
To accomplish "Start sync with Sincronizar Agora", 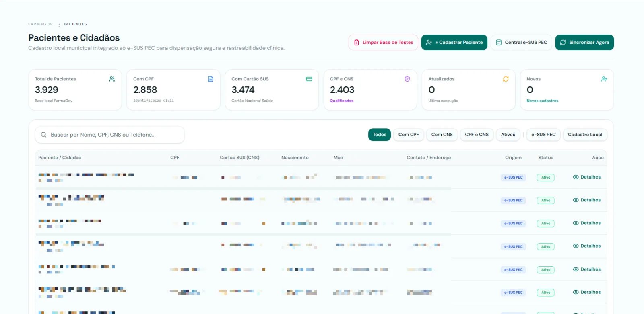I will pyautogui.click(x=584, y=43).
